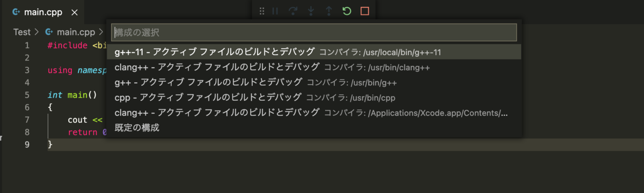
Task: Click the Step Over debug icon
Action: (x=293, y=11)
